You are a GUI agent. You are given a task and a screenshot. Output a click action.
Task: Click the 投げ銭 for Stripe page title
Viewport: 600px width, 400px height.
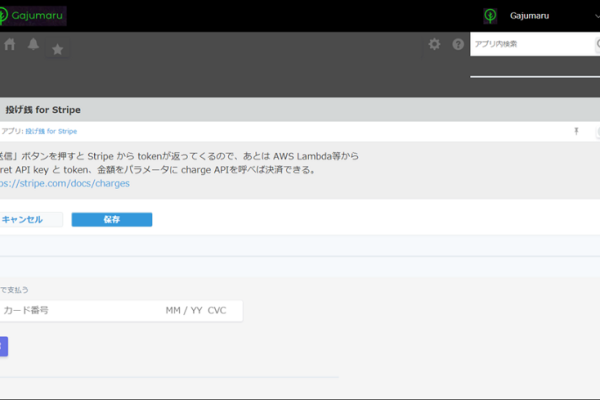tap(43, 109)
